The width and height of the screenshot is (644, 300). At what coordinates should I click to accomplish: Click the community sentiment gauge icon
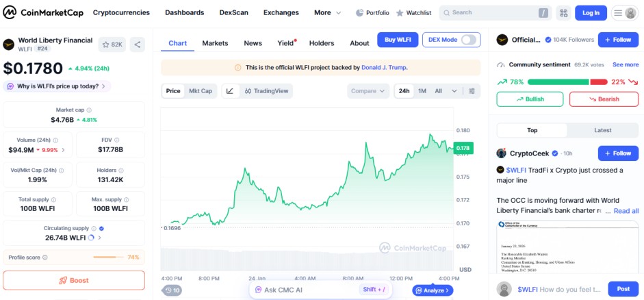point(501,65)
